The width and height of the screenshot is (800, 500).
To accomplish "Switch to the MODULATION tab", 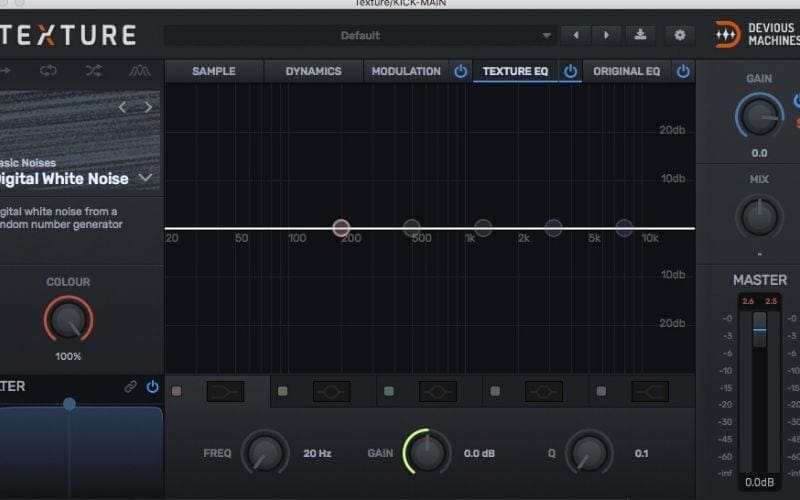I will (x=406, y=71).
